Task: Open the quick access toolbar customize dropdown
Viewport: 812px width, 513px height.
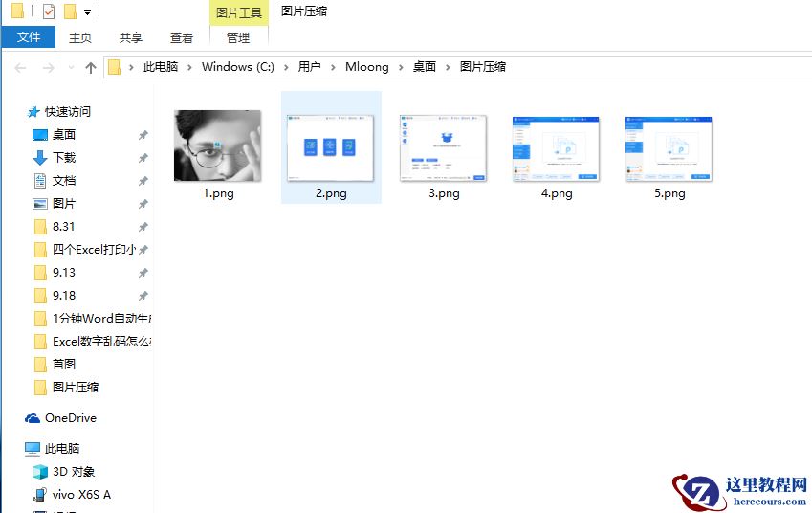Action: click(x=88, y=11)
